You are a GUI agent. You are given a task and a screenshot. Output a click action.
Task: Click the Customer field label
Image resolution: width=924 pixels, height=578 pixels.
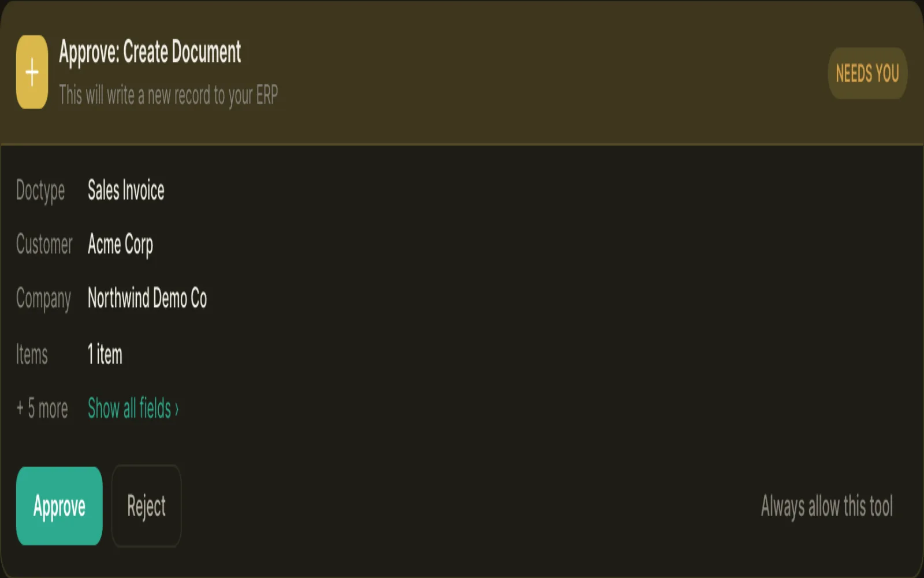tap(44, 244)
